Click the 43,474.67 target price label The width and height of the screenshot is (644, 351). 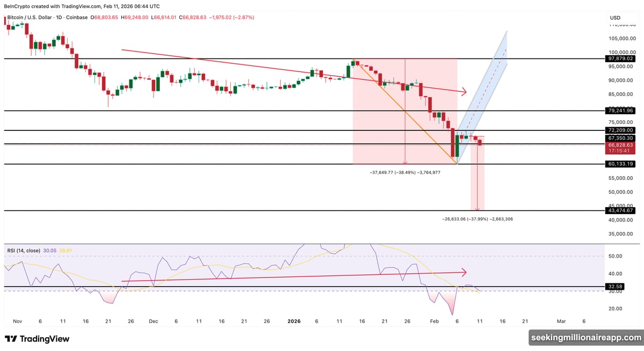(x=621, y=210)
